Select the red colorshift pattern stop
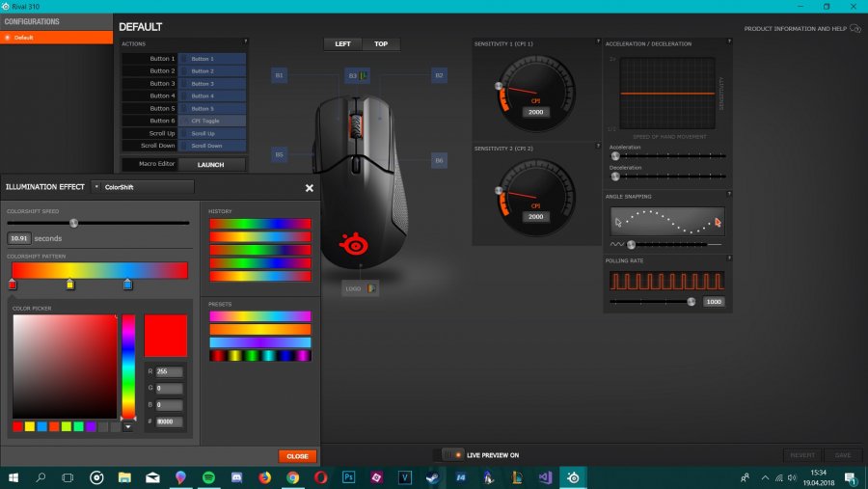The height and width of the screenshot is (489, 868). [13, 285]
